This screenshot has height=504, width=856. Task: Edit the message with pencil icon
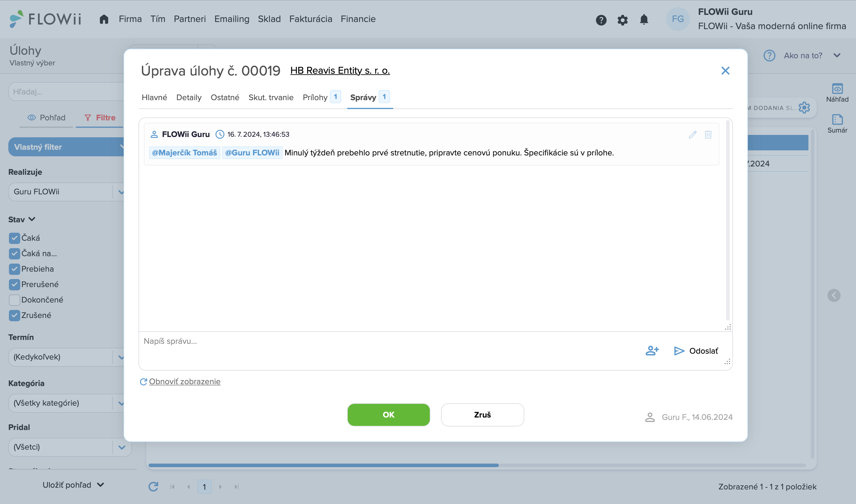pos(693,135)
